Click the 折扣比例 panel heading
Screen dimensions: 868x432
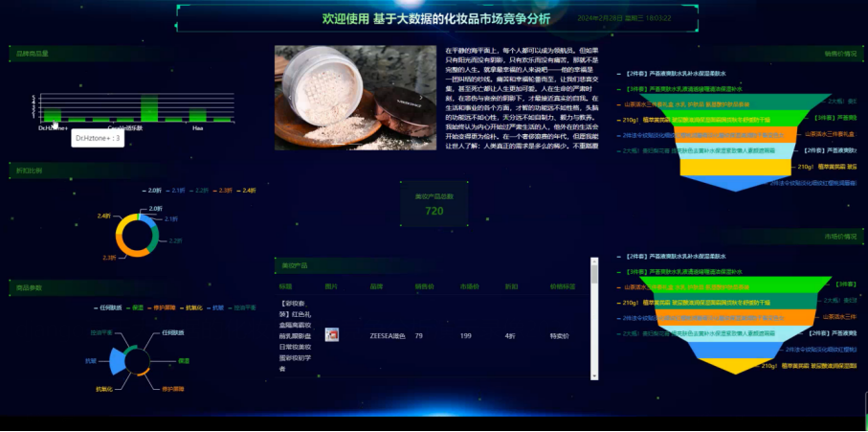pyautogui.click(x=29, y=171)
